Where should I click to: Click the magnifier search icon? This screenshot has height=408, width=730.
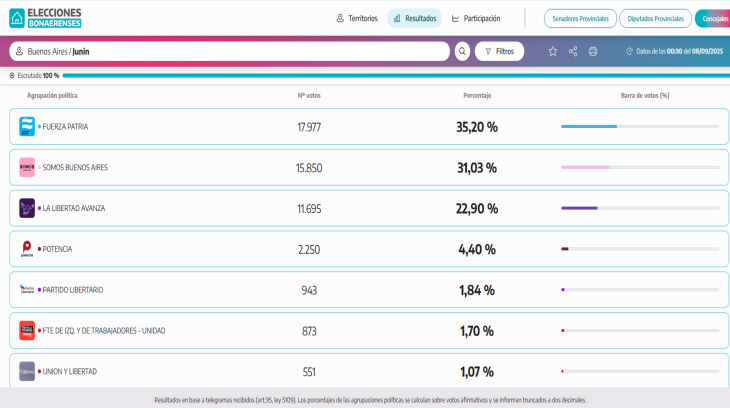click(x=462, y=51)
